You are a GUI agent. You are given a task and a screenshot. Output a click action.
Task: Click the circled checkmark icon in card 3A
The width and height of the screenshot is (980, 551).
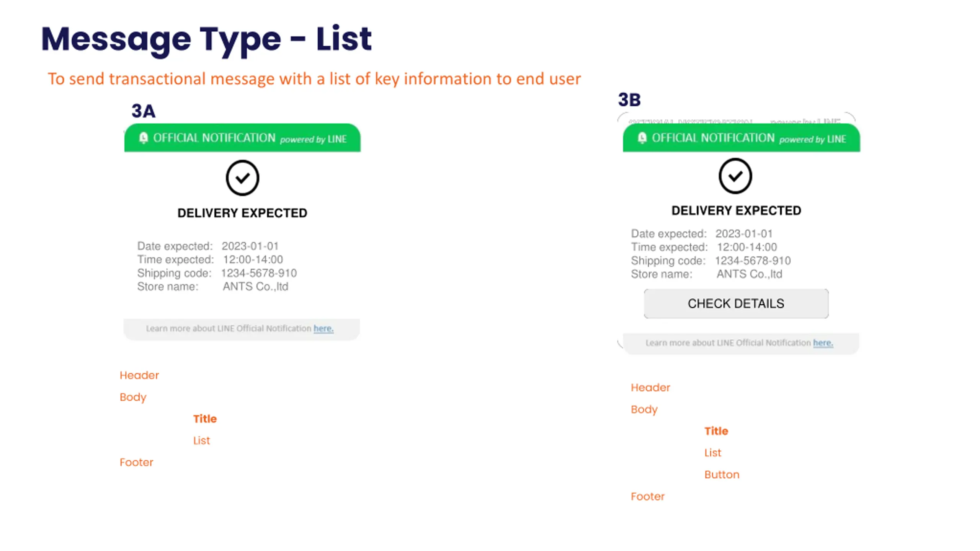tap(242, 178)
